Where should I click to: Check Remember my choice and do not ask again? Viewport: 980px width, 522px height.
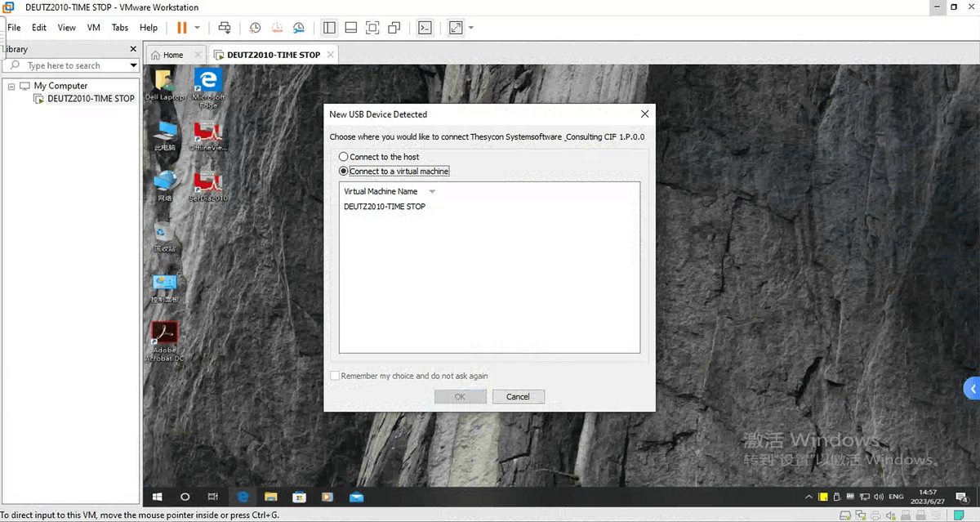click(x=335, y=376)
